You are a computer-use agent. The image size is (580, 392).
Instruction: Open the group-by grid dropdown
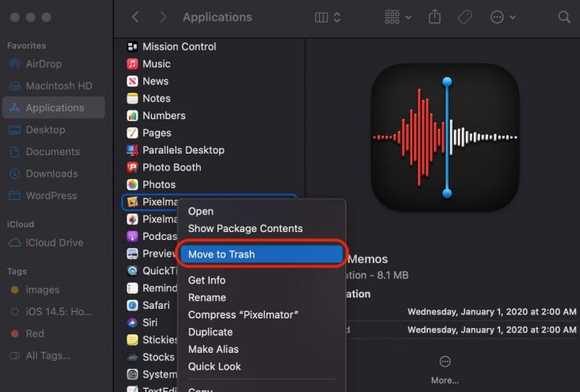click(398, 17)
